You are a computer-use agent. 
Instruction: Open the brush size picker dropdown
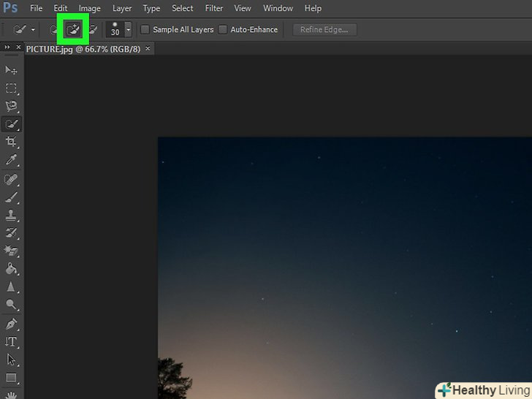[129, 29]
